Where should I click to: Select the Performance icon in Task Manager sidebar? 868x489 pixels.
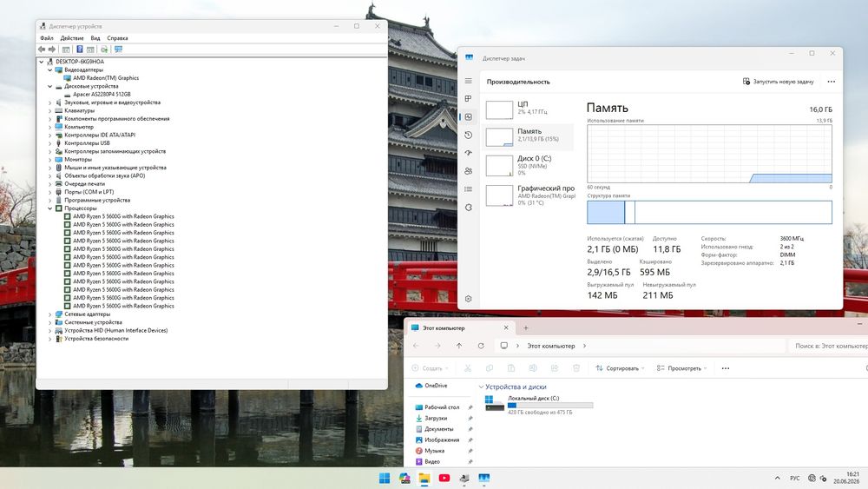[469, 117]
